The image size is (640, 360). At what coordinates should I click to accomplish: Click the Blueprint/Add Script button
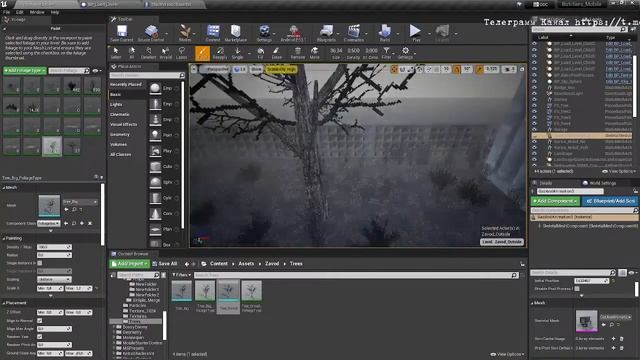point(610,201)
